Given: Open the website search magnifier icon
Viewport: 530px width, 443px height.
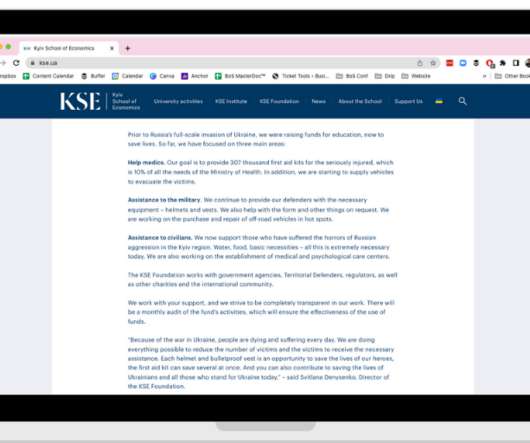Looking at the screenshot, I should (462, 101).
